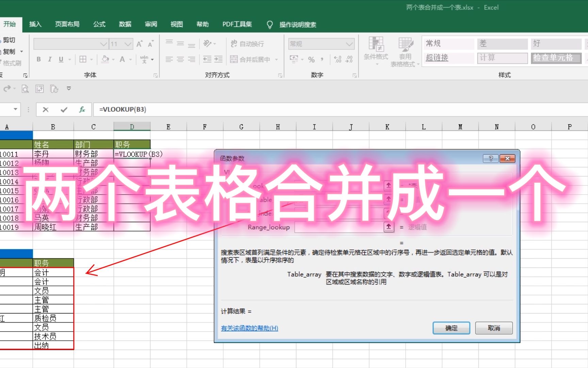Open customize quick access toolbar dropdown
Viewport: 588px width, 368px height.
click(69, 89)
